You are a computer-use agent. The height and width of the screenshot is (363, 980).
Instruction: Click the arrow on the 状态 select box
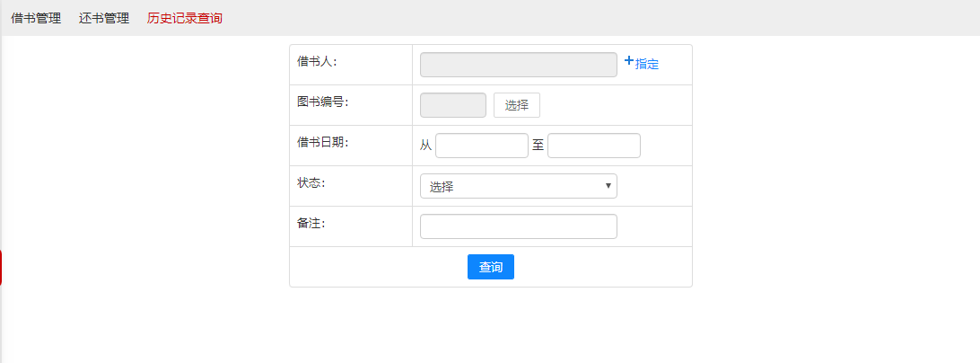point(608,186)
